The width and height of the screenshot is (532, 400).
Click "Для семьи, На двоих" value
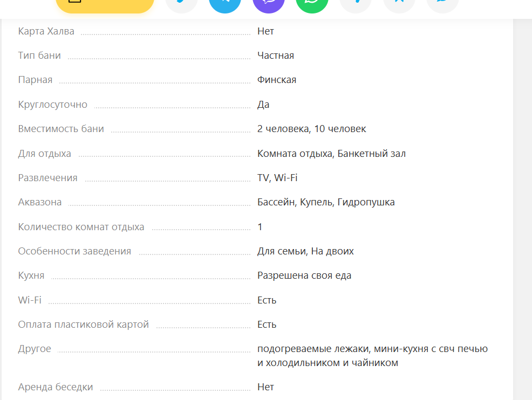coord(305,251)
